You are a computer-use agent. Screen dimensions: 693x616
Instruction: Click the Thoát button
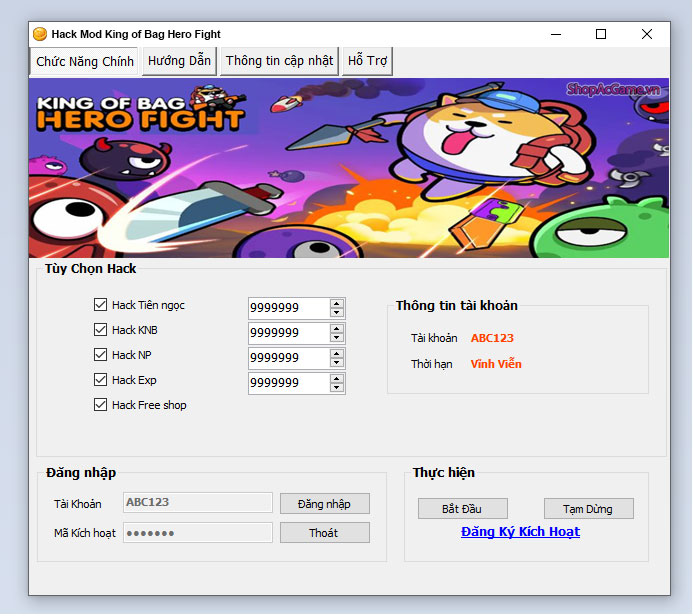[x=324, y=533]
